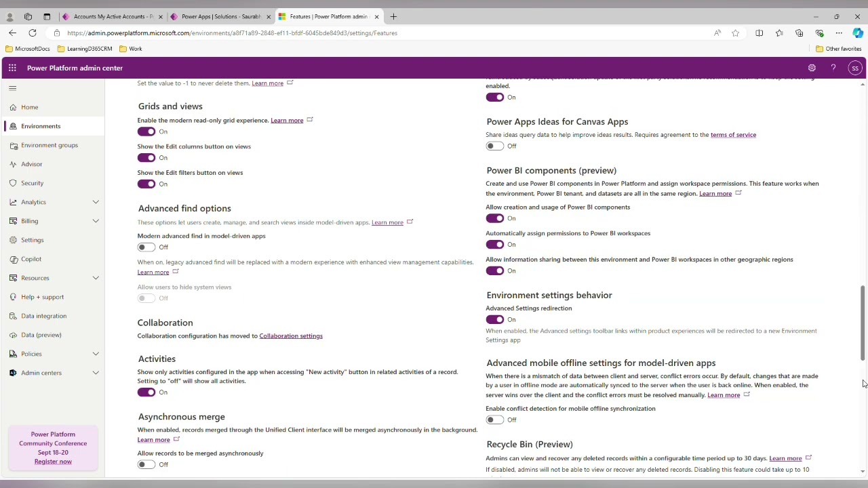
Task: Enable Power Apps Ideas sharing toggle
Action: [x=495, y=146]
